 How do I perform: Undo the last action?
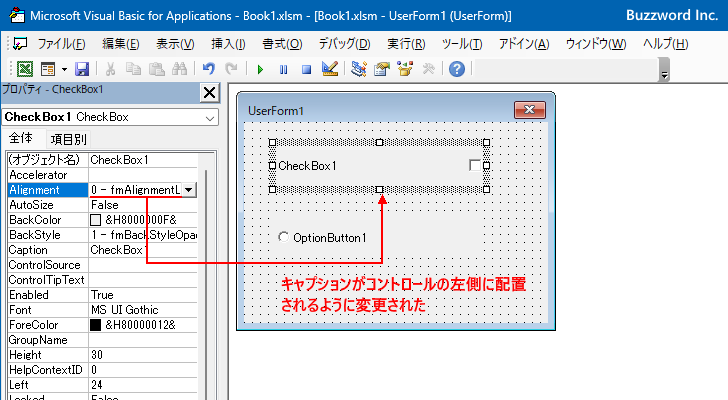coord(208,69)
